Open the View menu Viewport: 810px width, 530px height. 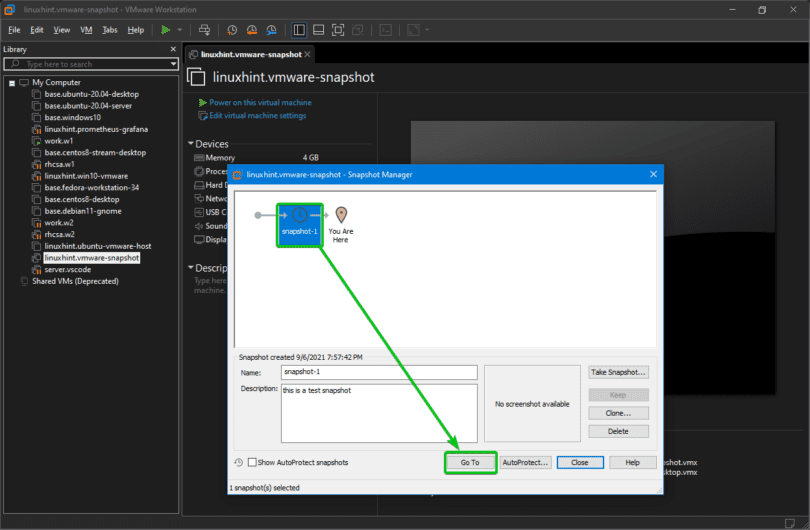click(x=61, y=30)
